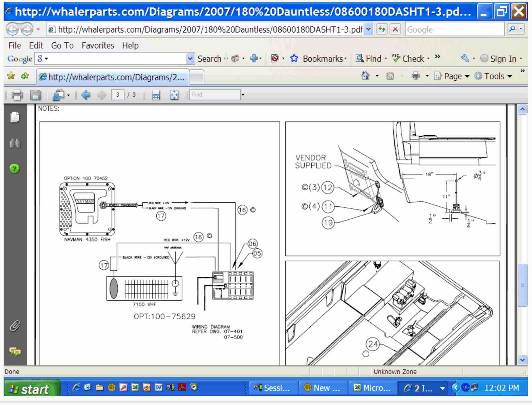Click the command bar Print icon

click(x=416, y=76)
